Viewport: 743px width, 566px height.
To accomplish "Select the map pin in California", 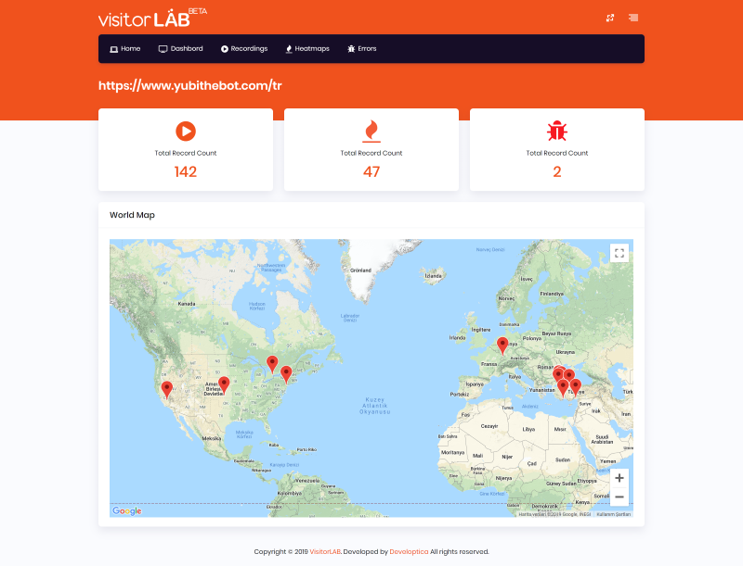I will point(167,390).
